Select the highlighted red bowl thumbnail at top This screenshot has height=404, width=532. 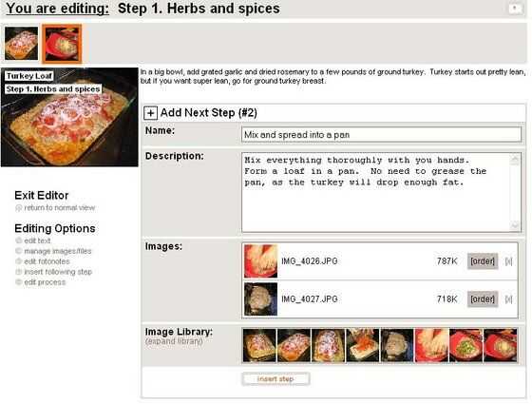coord(62,44)
